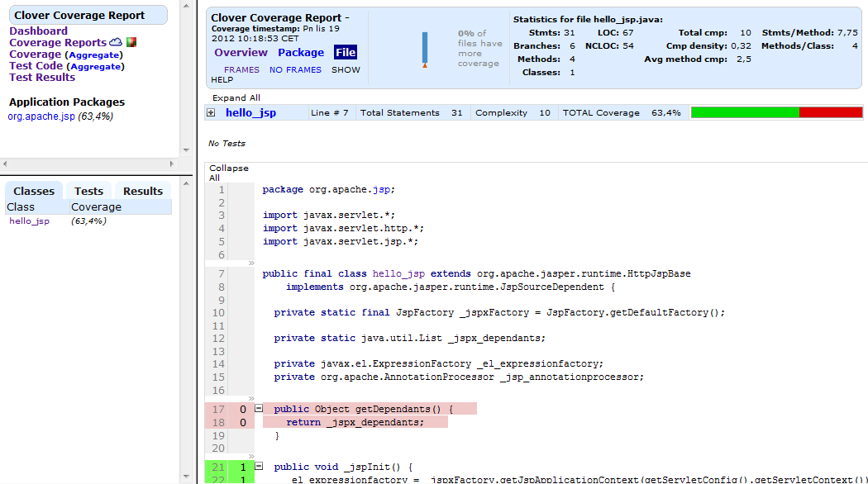The width and height of the screenshot is (868, 484).
Task: Open the org.apache.jsp package link
Action: (x=41, y=116)
